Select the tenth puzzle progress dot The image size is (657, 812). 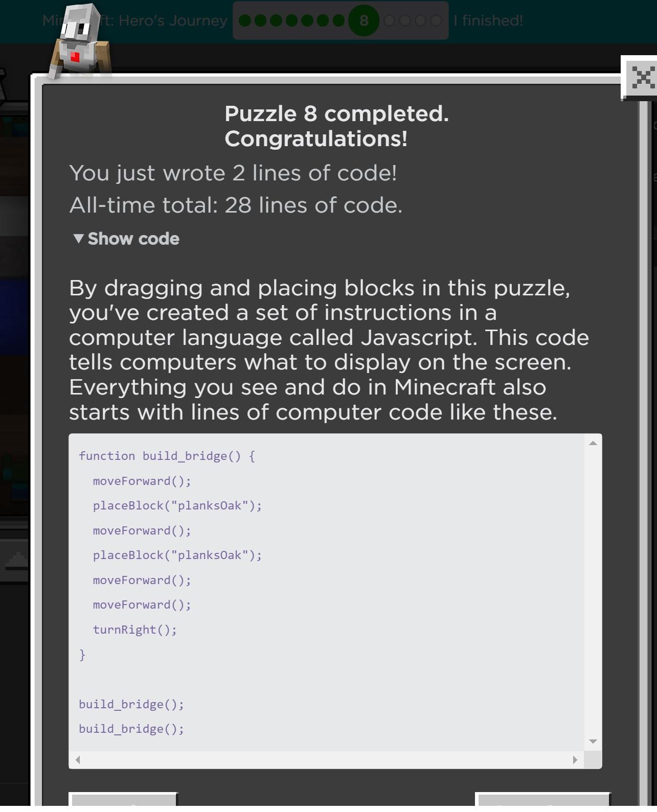click(x=405, y=21)
